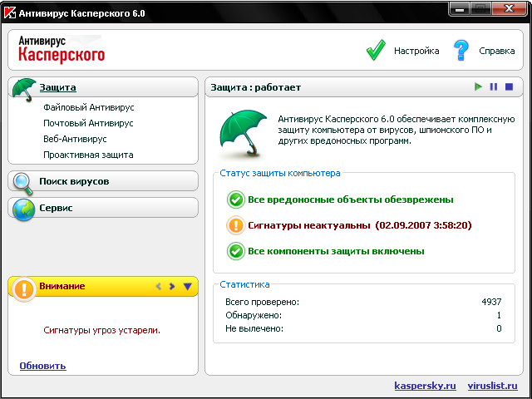
Task: Click green check icon beside Все вредоносные объекты
Action: (x=235, y=199)
